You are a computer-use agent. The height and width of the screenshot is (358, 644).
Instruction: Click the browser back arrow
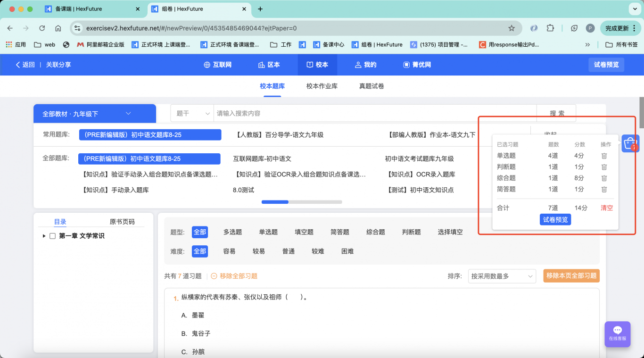10,28
